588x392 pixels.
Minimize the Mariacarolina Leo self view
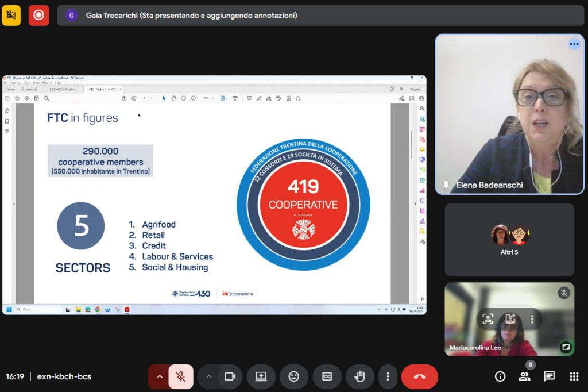[565, 347]
